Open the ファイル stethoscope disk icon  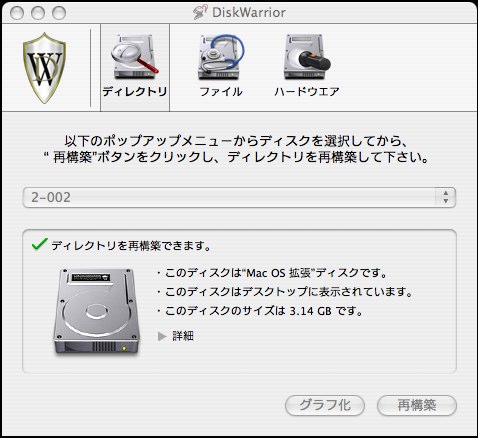[221, 57]
